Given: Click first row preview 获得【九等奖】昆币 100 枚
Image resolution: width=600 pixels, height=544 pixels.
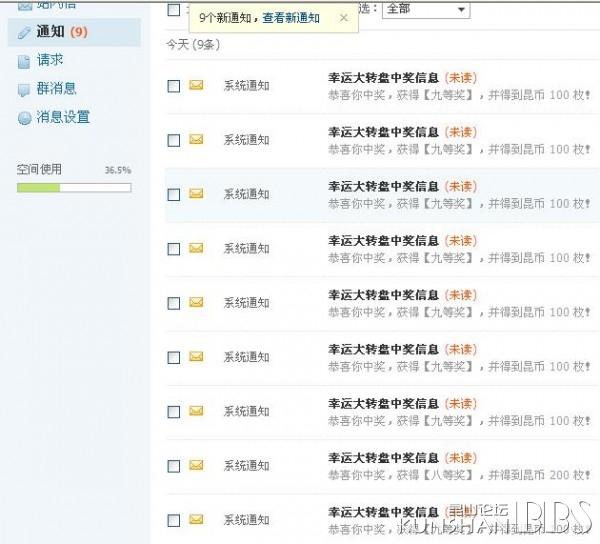Looking at the screenshot, I should tap(459, 95).
